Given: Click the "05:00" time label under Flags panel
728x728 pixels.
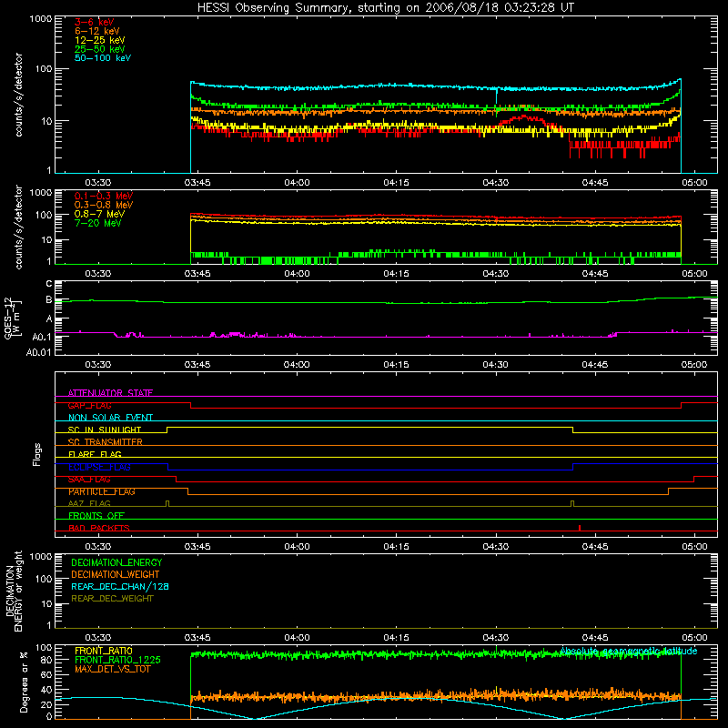Looking at the screenshot, I should (x=694, y=547).
